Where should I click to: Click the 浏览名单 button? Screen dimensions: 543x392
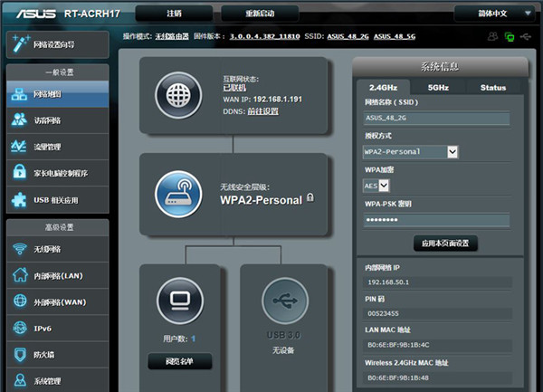click(x=179, y=362)
